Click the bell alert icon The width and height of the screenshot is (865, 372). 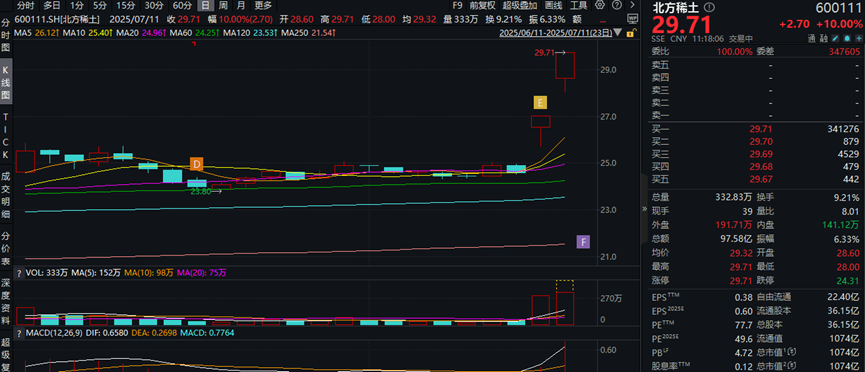pos(847,39)
